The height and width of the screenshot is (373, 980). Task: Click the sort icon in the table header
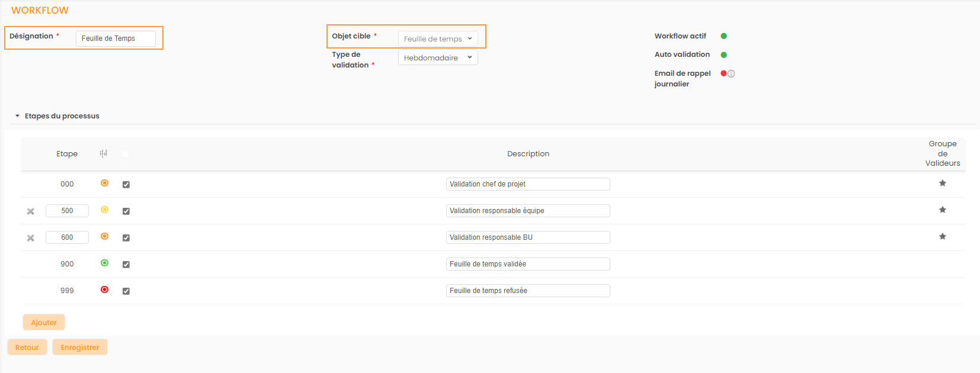(104, 154)
